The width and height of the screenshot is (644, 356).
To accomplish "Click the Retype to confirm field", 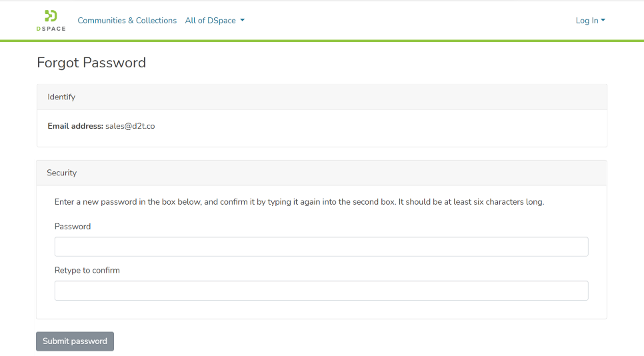I will [x=321, y=291].
